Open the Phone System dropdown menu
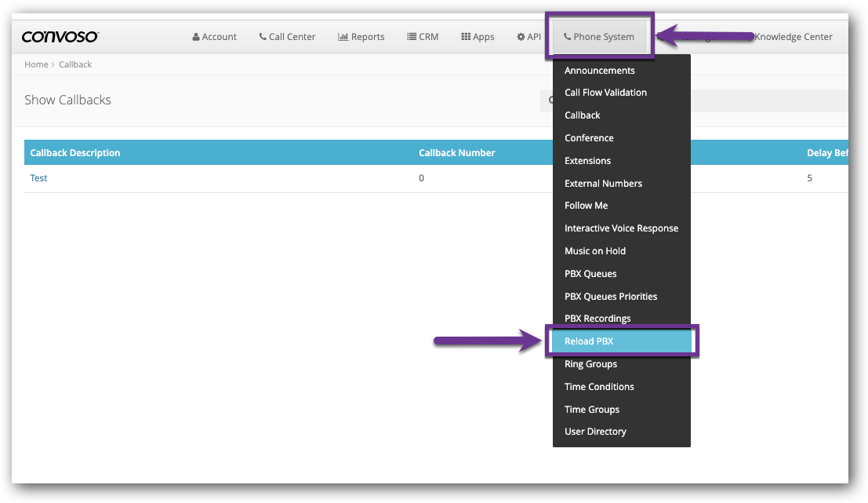 (599, 36)
